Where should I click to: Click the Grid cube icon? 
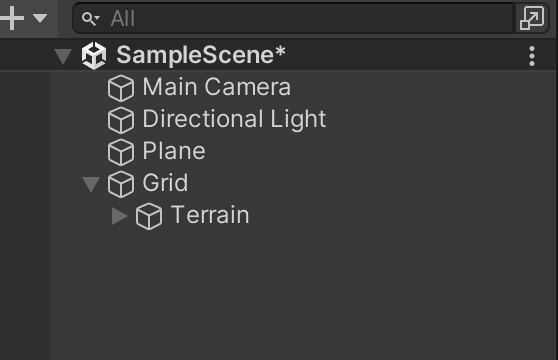click(x=121, y=184)
